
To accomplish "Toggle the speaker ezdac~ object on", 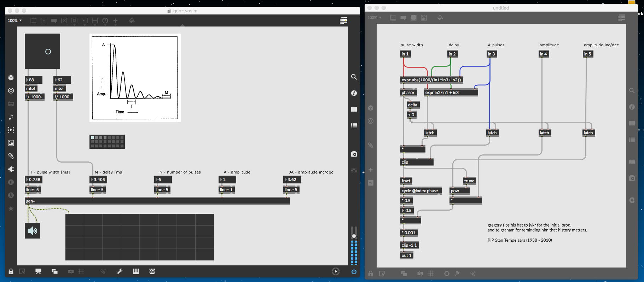I will [33, 231].
